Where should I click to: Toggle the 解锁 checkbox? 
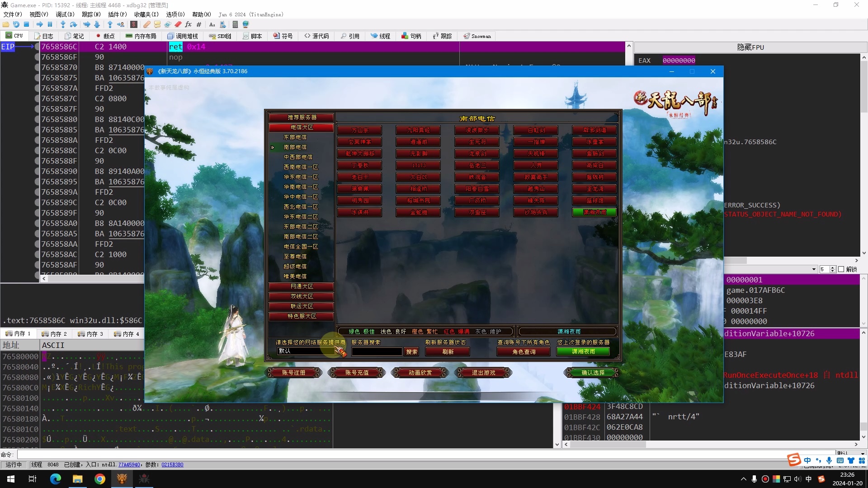click(x=841, y=269)
